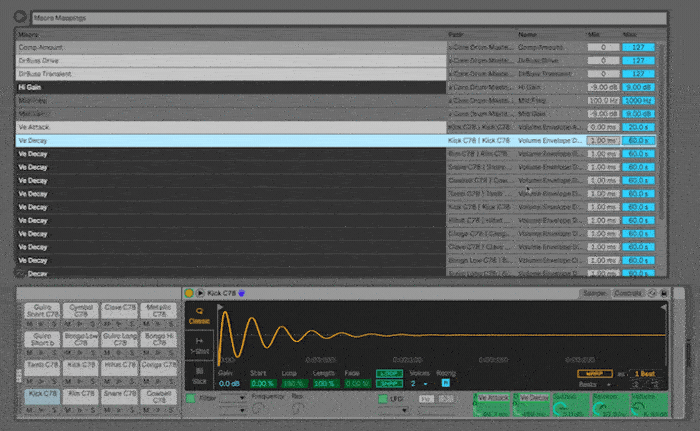Screen dimensions: 700x431
Task: Select the Cymbal C78 drum pad
Action: (81, 310)
